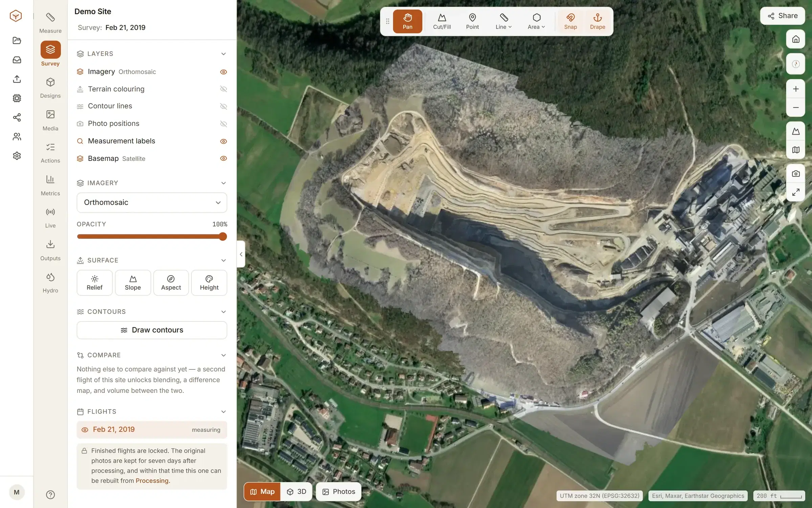Open the Area tool dropdown
Image resolution: width=812 pixels, height=508 pixels.
536,21
